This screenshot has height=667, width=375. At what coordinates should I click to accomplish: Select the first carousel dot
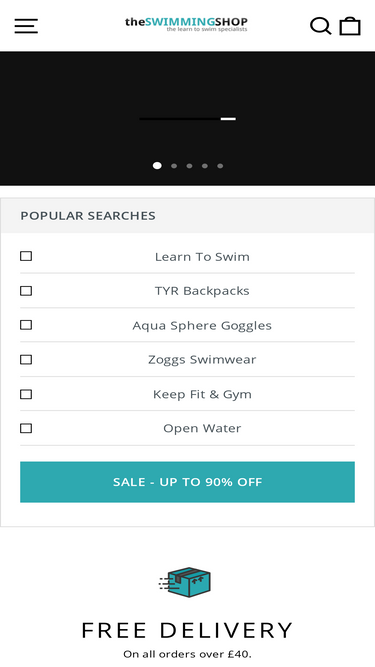tap(157, 165)
